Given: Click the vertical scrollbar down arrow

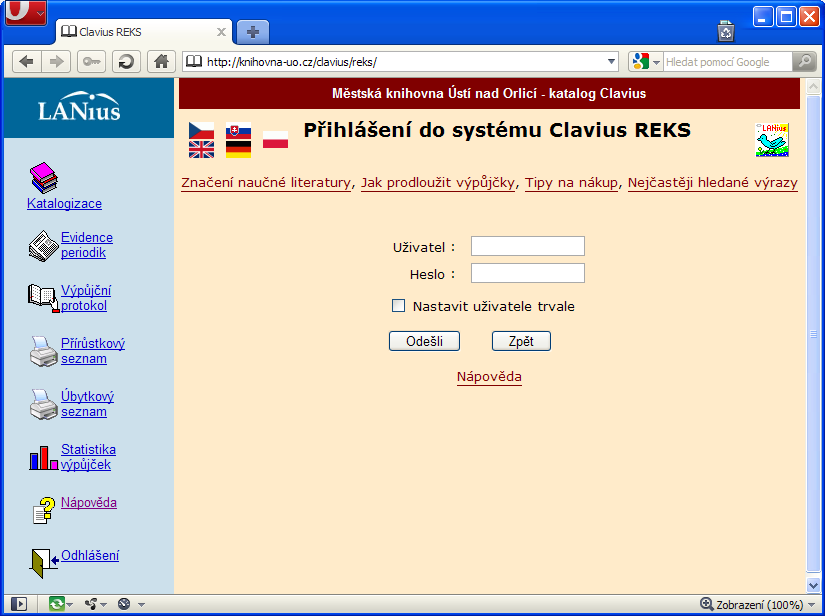Looking at the screenshot, I should pos(813,584).
